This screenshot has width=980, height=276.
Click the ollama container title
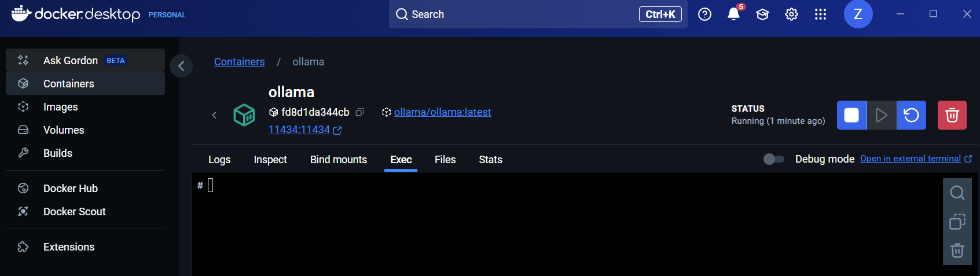tap(291, 92)
